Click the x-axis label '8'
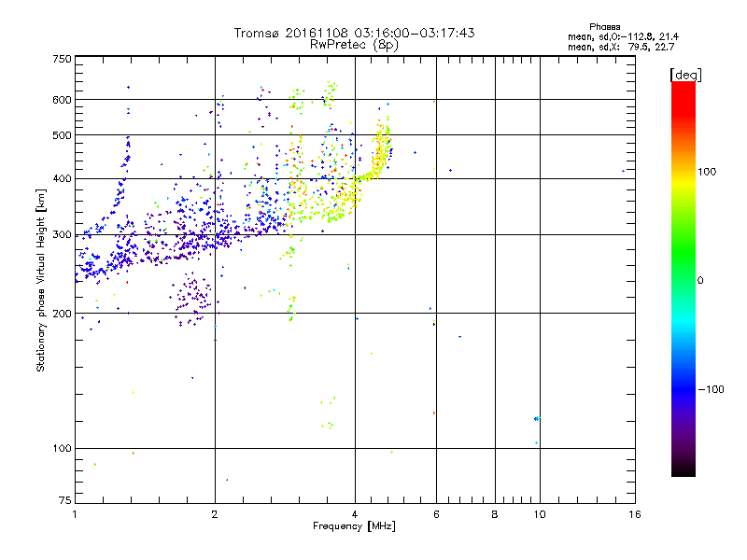This screenshot has height=560, width=747. tap(495, 514)
